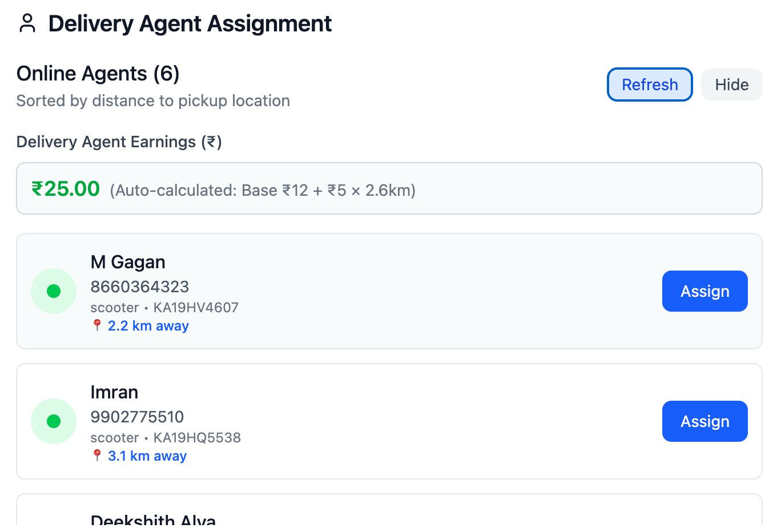Click vehicle number KA19HQ5538
The image size is (781, 532).
[x=197, y=438]
